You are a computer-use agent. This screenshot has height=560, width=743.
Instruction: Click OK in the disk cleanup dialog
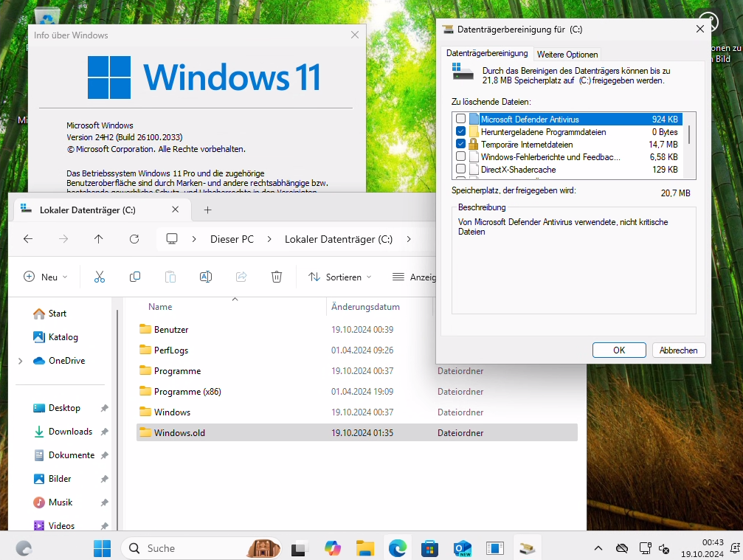tap(619, 350)
